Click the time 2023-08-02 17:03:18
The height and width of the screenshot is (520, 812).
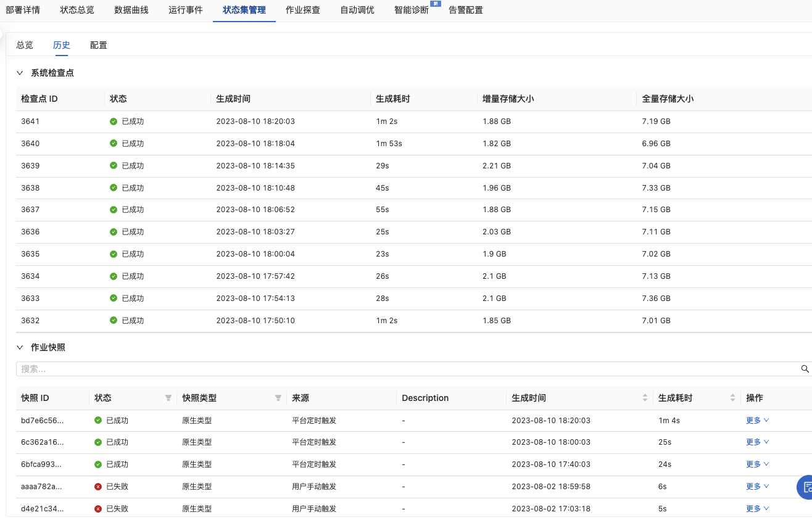tap(551, 509)
